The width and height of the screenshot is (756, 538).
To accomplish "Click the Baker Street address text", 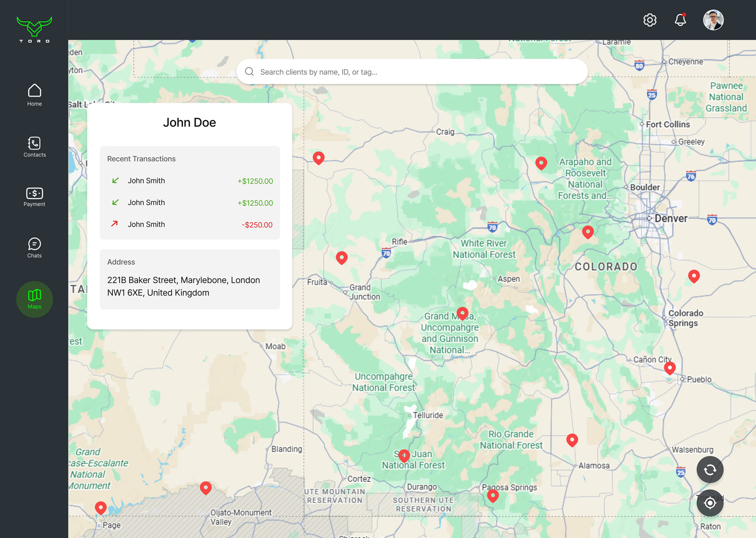I will click(x=183, y=286).
